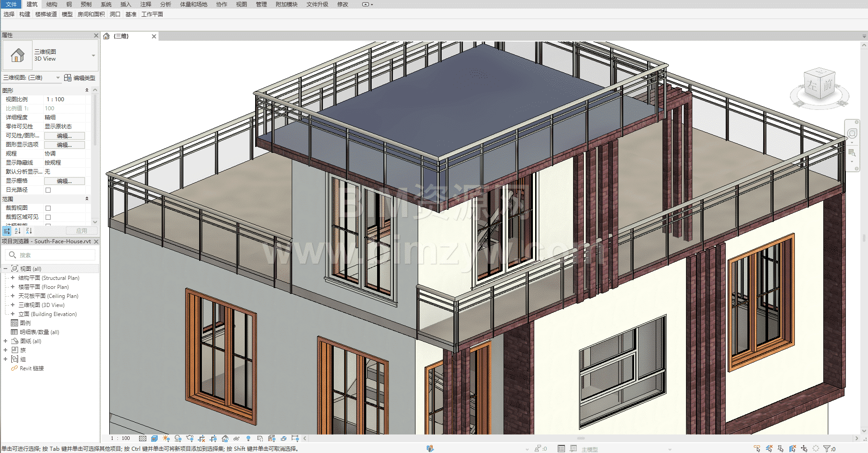Click the selection filter funnel icon

click(x=827, y=448)
